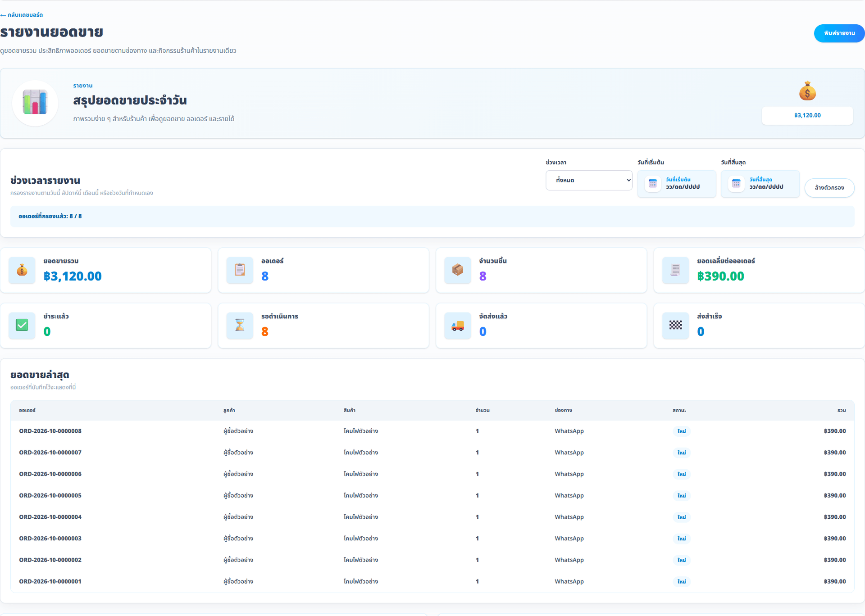Click the calendar icon for วันที่เริ่มต้น
Screen dimensions: 865x616
point(652,183)
